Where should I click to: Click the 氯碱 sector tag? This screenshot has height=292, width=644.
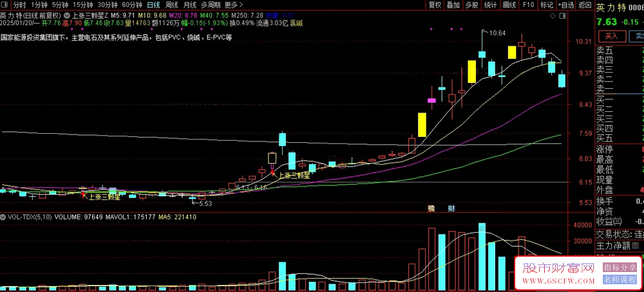click(296, 23)
